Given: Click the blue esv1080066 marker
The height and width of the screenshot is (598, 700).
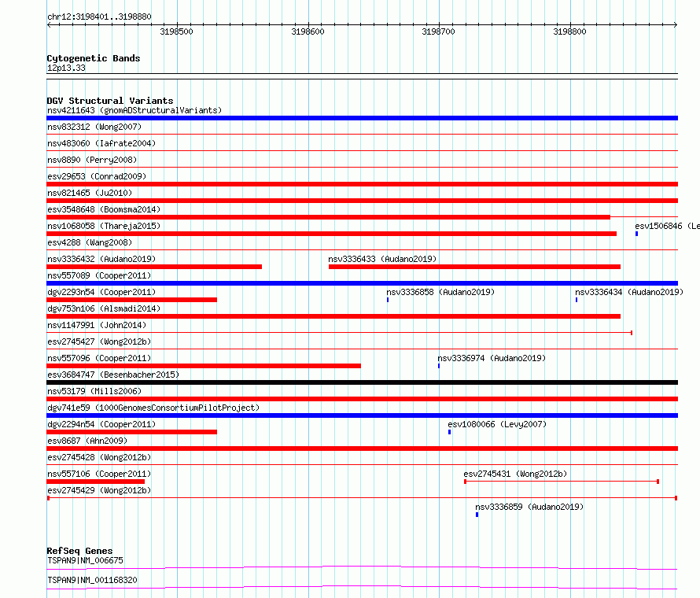Looking at the screenshot, I should click(450, 432).
